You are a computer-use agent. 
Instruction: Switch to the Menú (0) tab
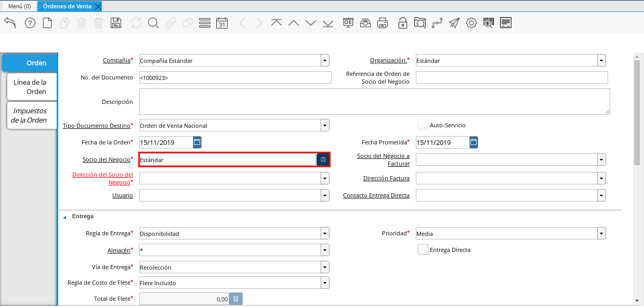tap(19, 6)
